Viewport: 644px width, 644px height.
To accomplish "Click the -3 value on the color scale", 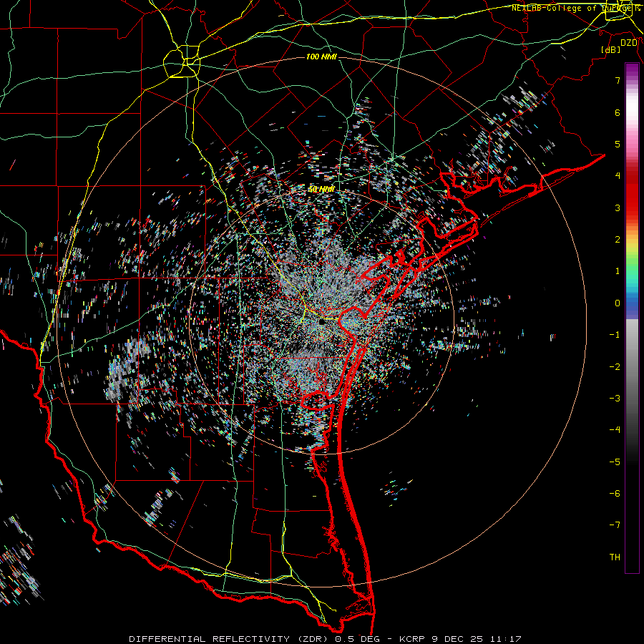I will coord(615,399).
